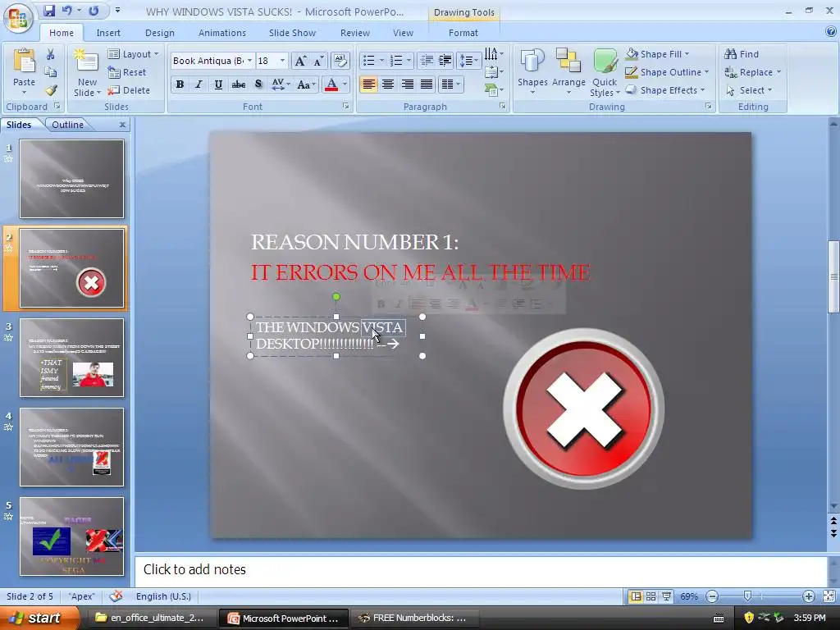Click the rotation handle of text box
Viewport: 840px width, 630px height.
[x=336, y=297]
